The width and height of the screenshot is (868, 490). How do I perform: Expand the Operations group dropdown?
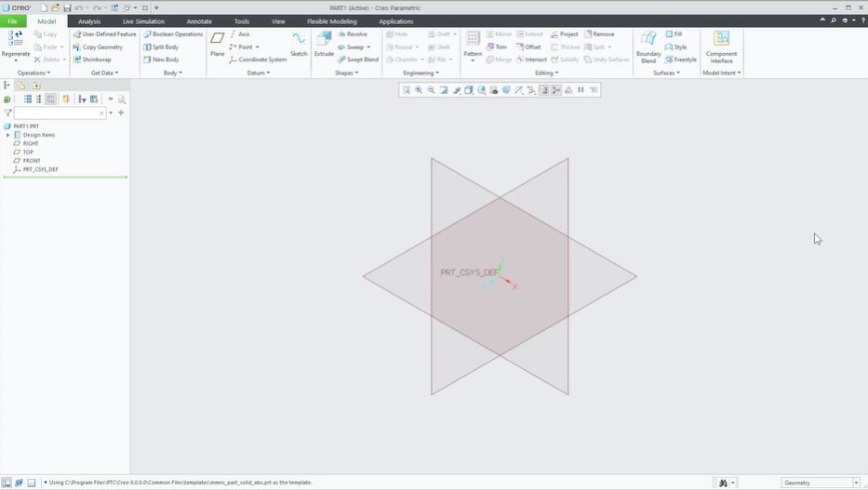pyautogui.click(x=33, y=73)
